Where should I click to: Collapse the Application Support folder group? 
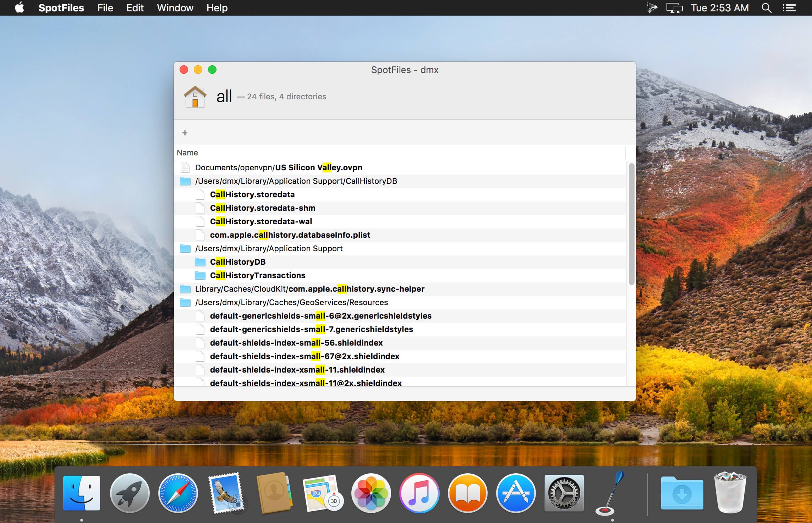click(400, 248)
